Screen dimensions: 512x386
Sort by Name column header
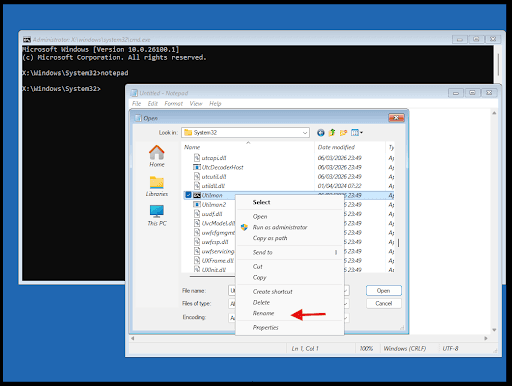click(x=248, y=147)
